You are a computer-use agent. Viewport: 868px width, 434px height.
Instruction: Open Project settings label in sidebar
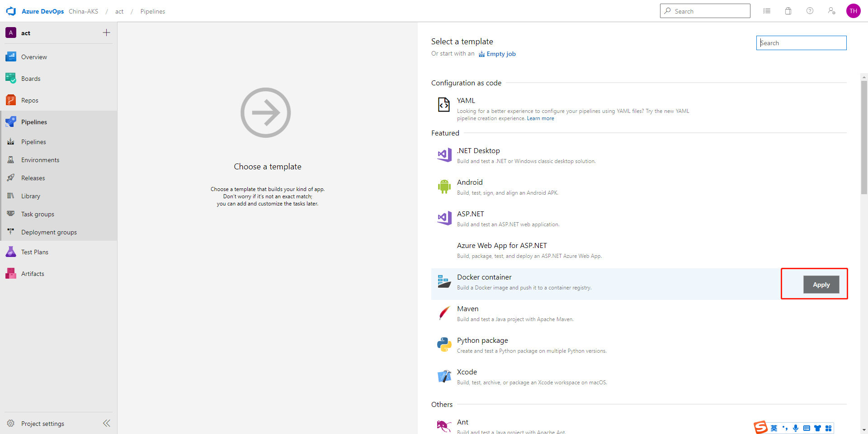click(42, 424)
